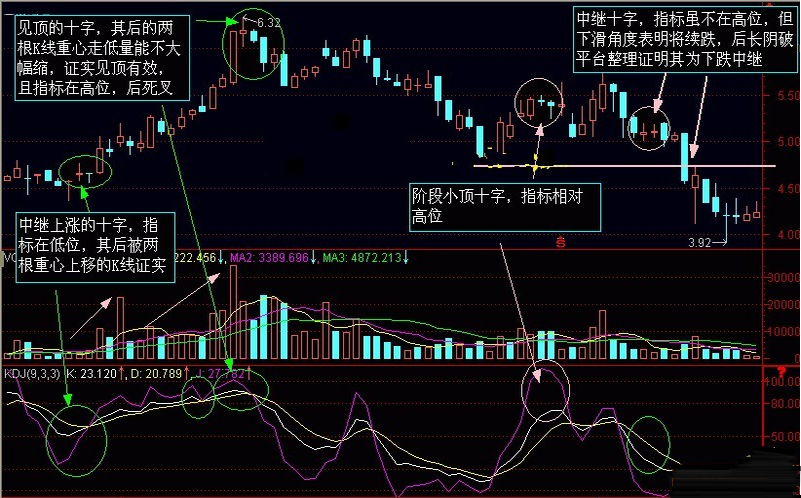Click the red S marker below the price chart
Screen dimensions: 801x498
tap(561, 242)
